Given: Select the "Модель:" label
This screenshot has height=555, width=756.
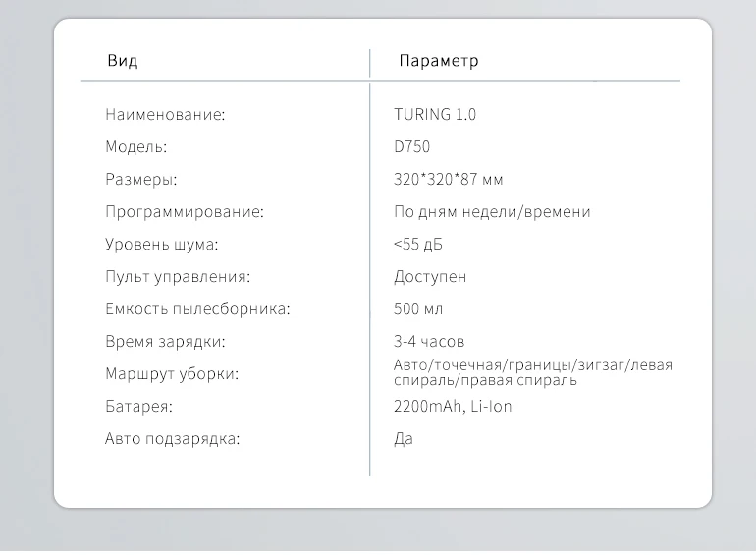Looking at the screenshot, I should pyautogui.click(x=135, y=146).
